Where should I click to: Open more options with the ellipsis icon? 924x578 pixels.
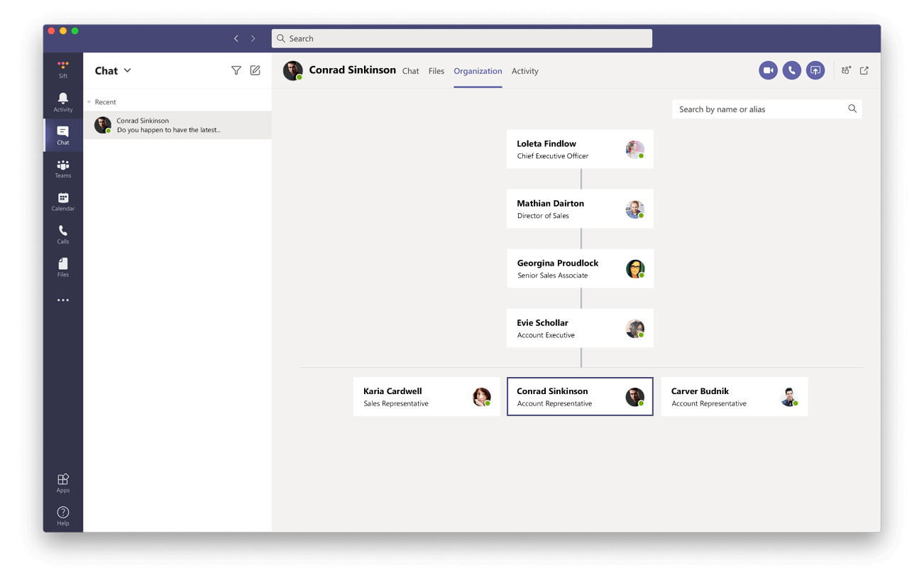pyautogui.click(x=62, y=300)
